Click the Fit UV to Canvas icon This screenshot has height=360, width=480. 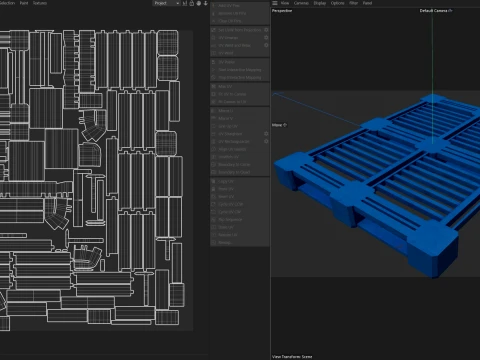point(214,94)
